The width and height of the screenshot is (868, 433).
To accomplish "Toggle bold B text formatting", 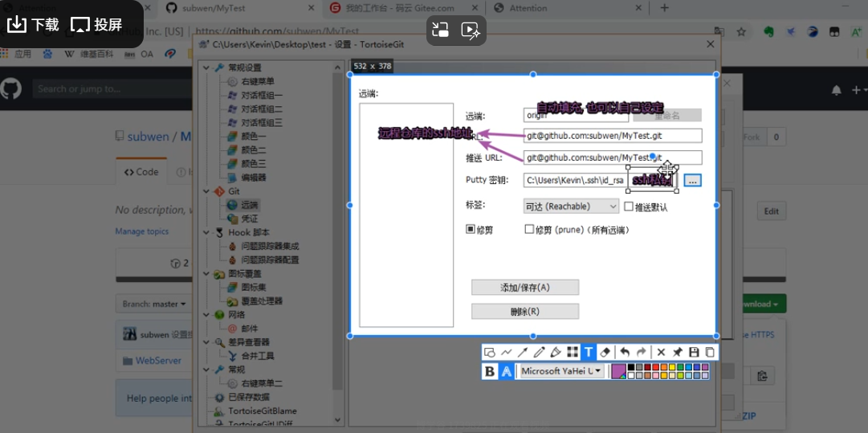I will (x=490, y=371).
